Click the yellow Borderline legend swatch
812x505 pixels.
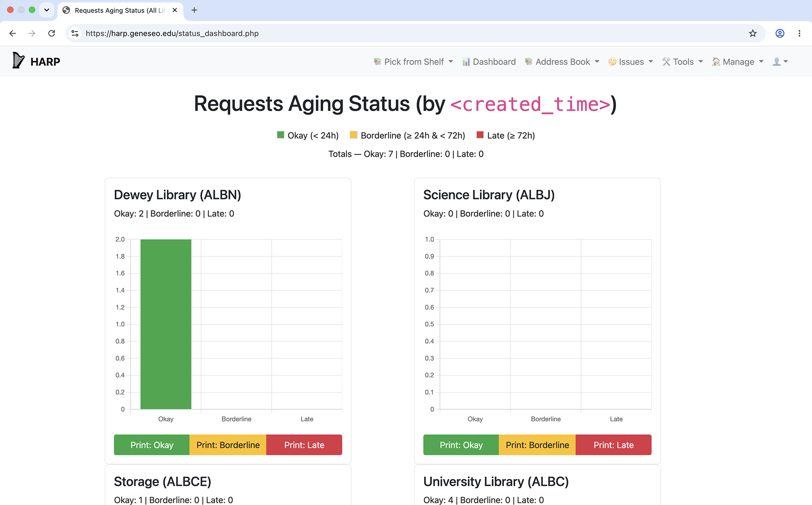(x=354, y=135)
